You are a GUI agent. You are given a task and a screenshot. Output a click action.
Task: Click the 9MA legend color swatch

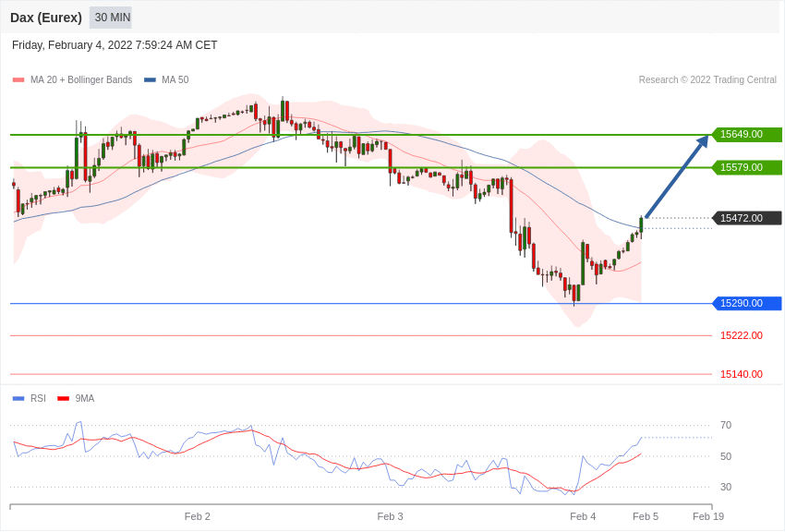click(x=63, y=398)
